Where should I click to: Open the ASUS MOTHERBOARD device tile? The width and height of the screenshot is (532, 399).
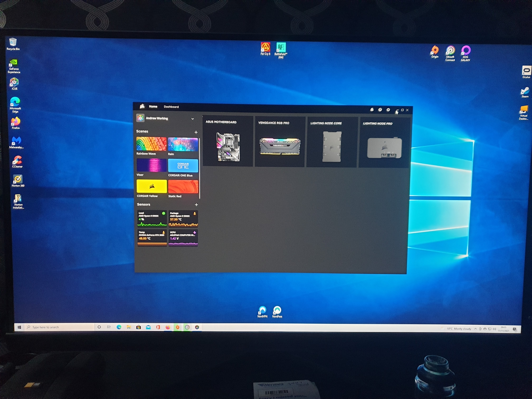(228, 141)
